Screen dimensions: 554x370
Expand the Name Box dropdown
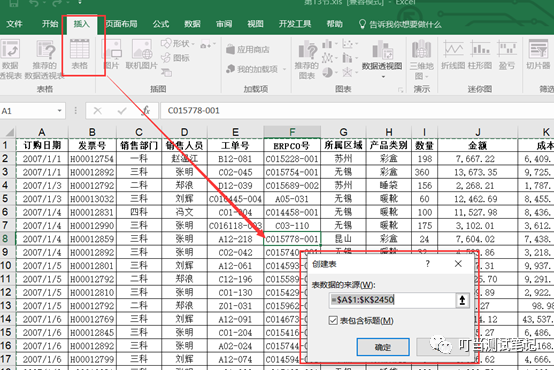tap(60, 111)
